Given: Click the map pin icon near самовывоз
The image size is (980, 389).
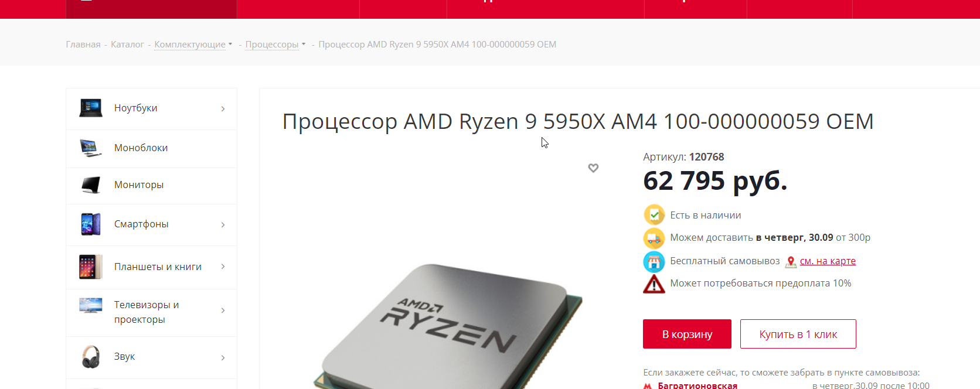Looking at the screenshot, I should (791, 262).
